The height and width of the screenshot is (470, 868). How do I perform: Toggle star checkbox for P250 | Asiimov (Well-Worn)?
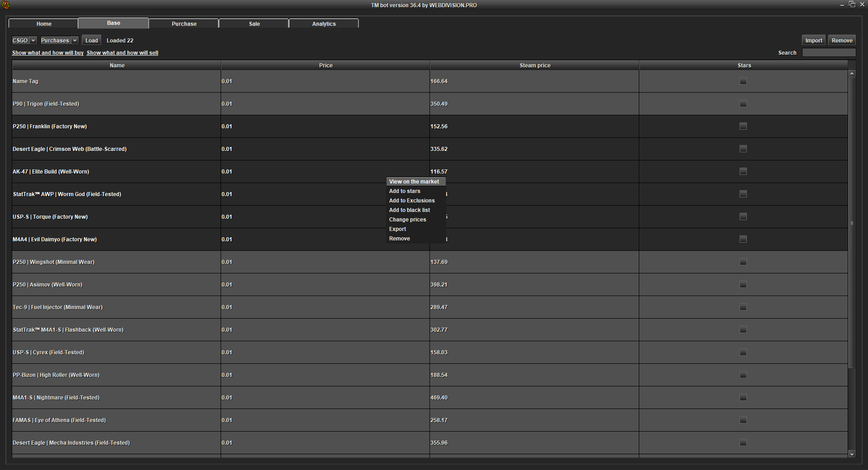click(743, 285)
